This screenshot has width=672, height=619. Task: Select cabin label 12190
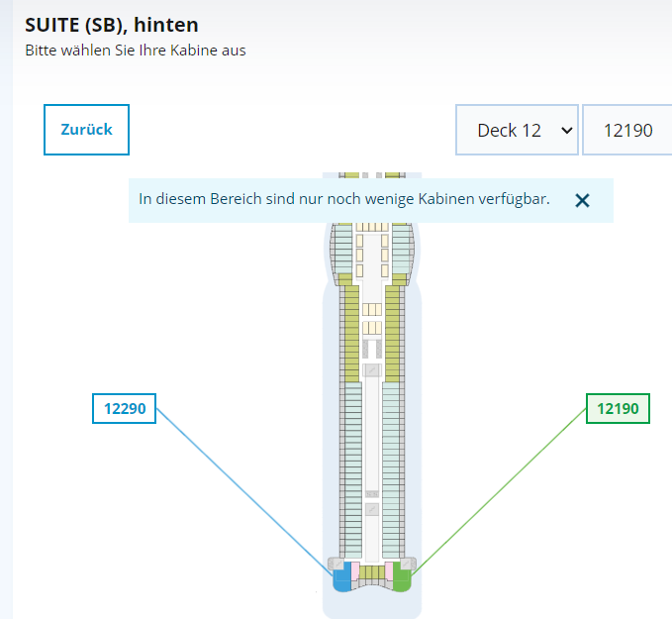pos(618,408)
